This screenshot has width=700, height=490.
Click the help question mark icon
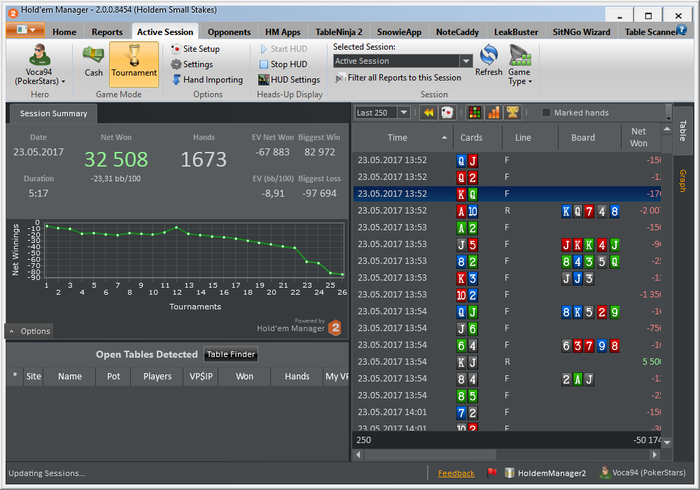[x=681, y=29]
